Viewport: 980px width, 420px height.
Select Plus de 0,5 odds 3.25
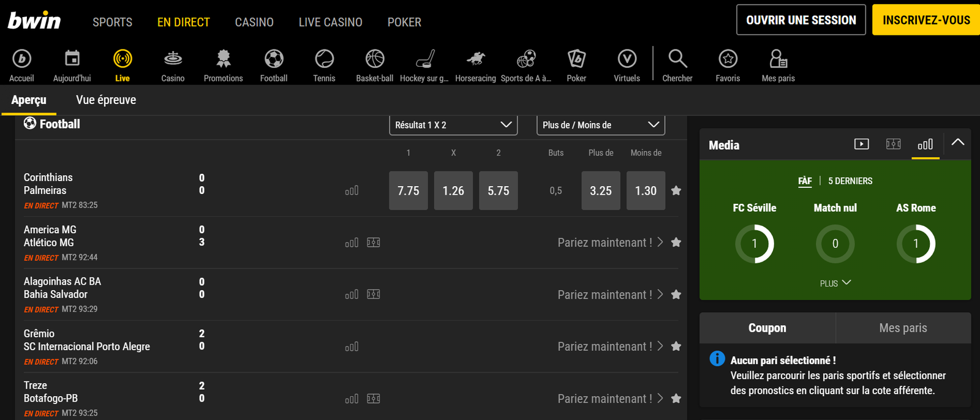(601, 190)
